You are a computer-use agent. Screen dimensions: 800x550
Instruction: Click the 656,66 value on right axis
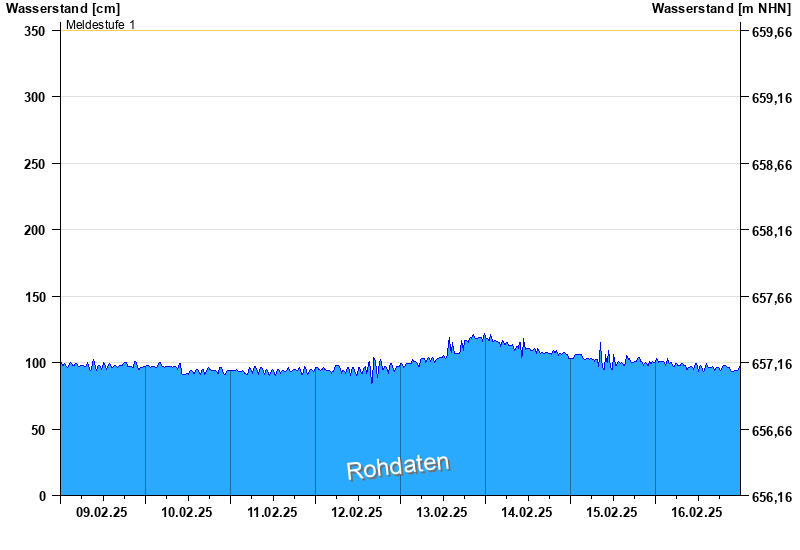pyautogui.click(x=772, y=431)
